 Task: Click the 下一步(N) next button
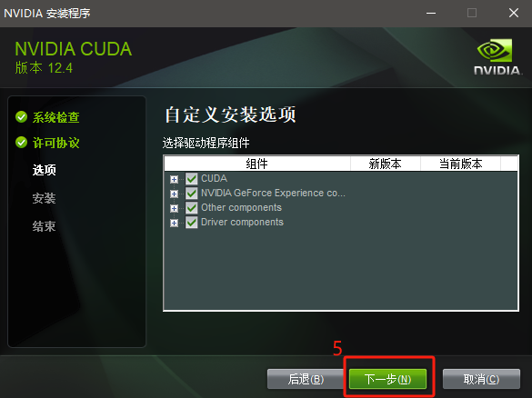pyautogui.click(x=387, y=379)
